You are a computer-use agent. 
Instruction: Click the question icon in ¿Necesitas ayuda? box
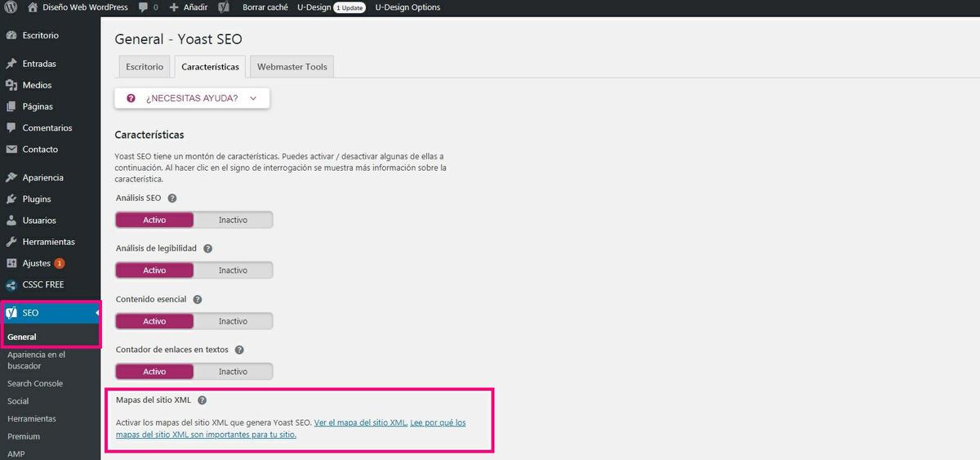pos(131,98)
